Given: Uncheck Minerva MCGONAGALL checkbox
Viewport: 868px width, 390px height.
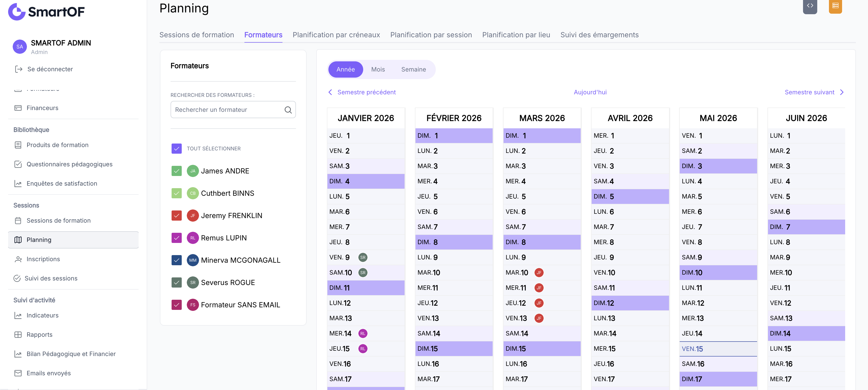Looking at the screenshot, I should 177,260.
